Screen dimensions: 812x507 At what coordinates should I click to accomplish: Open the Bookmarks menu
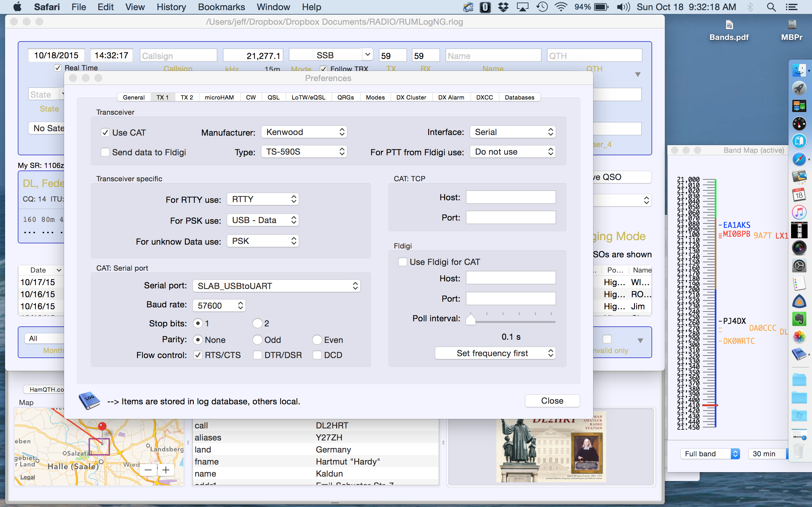coord(221,7)
